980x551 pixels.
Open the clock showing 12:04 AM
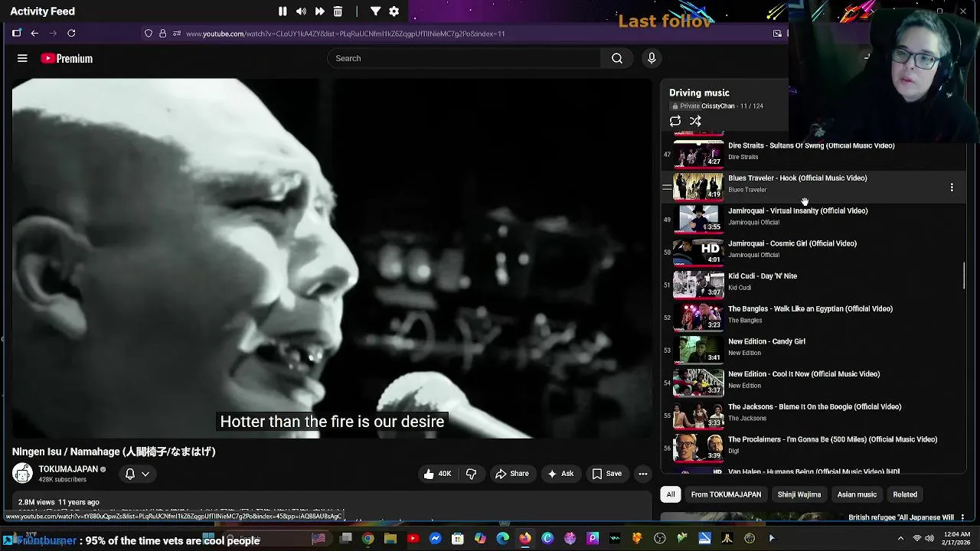point(957,539)
